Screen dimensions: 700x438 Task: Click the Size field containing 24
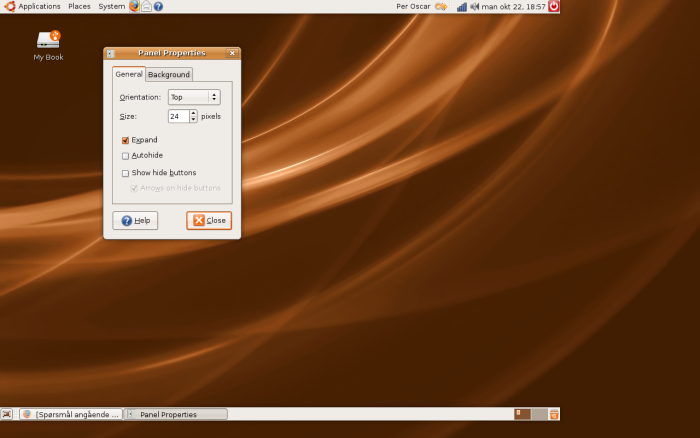click(x=178, y=116)
